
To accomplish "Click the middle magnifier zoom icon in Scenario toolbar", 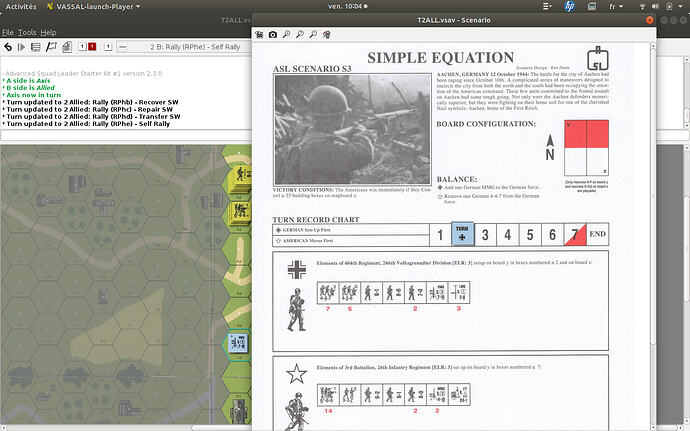I will (300, 34).
